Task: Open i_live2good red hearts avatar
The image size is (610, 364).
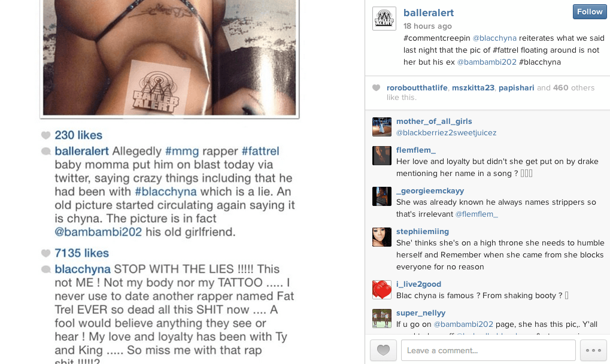Action: (x=382, y=290)
